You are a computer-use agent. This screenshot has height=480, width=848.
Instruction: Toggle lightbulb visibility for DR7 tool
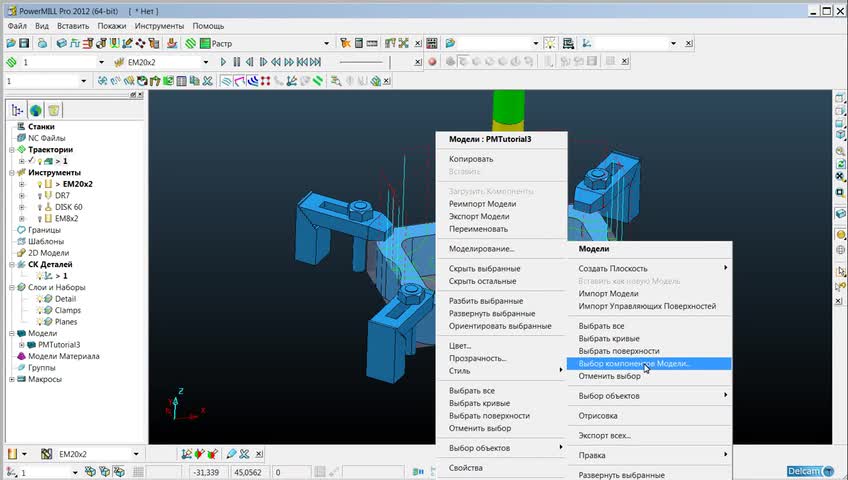40,196
